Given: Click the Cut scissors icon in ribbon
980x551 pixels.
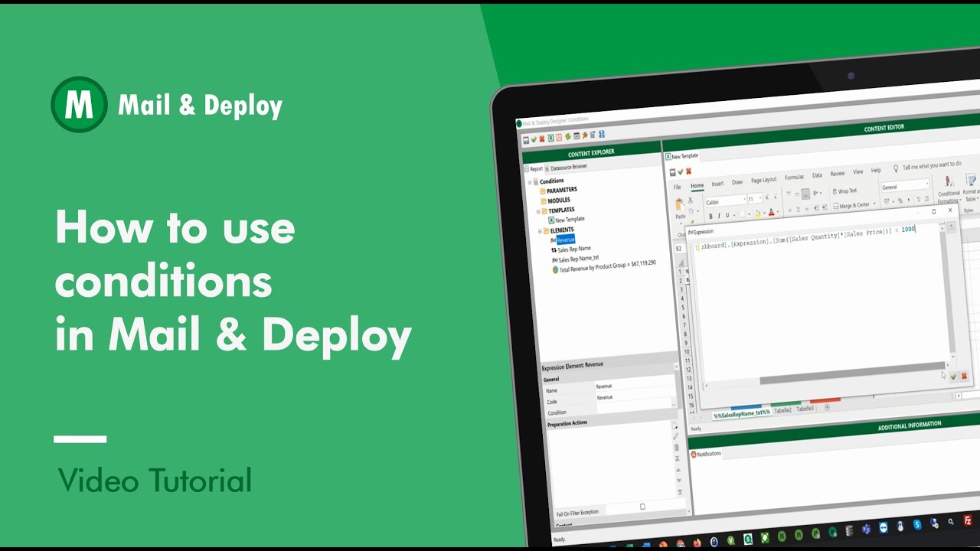Looking at the screenshot, I should pyautogui.click(x=691, y=200).
